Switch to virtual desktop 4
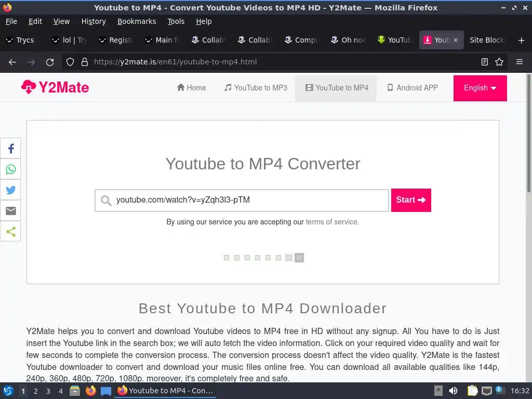This screenshot has height=399, width=532. (60, 391)
